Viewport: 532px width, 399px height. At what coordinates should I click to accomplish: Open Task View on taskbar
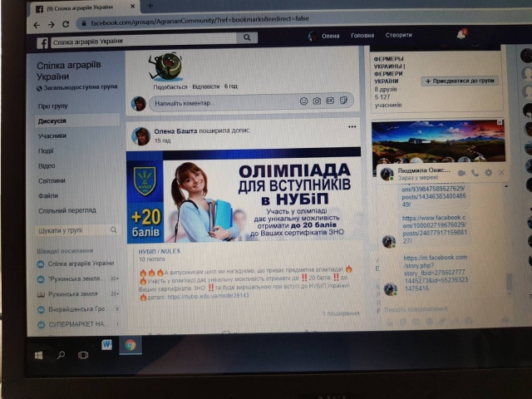pyautogui.click(x=83, y=355)
